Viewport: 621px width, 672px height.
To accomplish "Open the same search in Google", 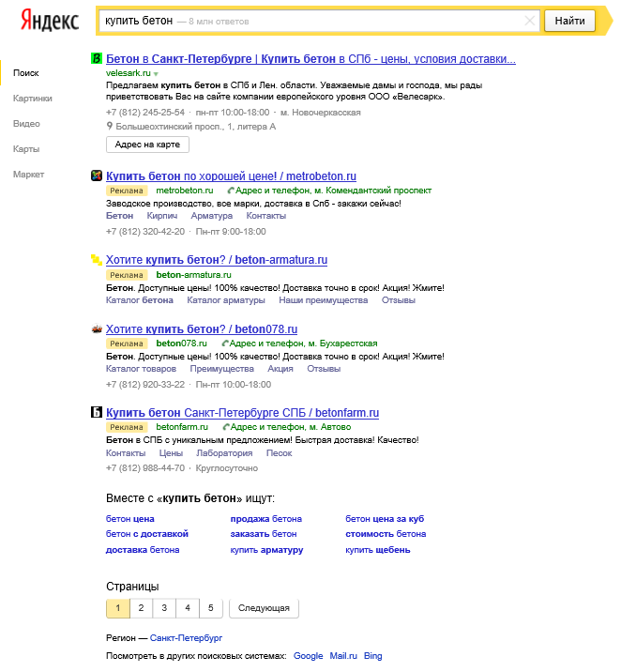I will pyautogui.click(x=308, y=656).
